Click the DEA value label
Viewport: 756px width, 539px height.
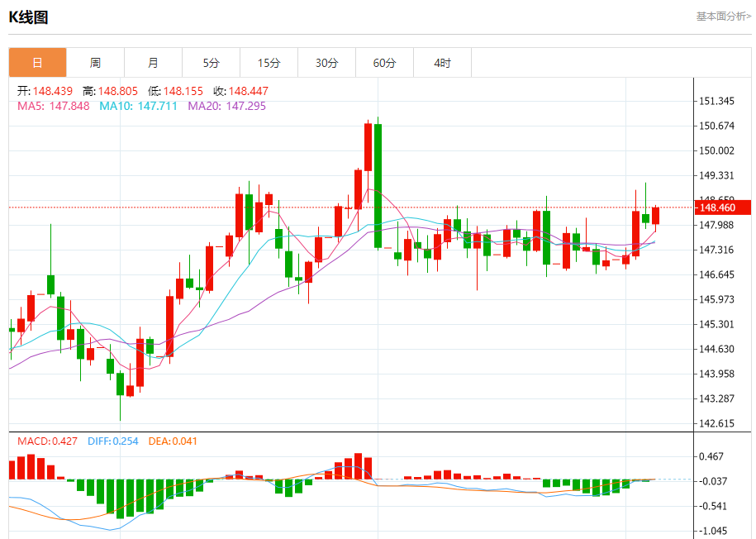[x=173, y=441]
